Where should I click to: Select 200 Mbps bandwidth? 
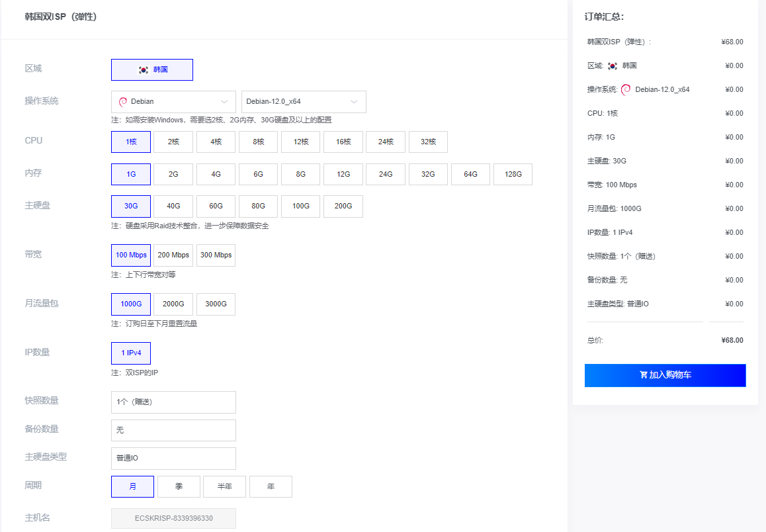pyautogui.click(x=173, y=255)
